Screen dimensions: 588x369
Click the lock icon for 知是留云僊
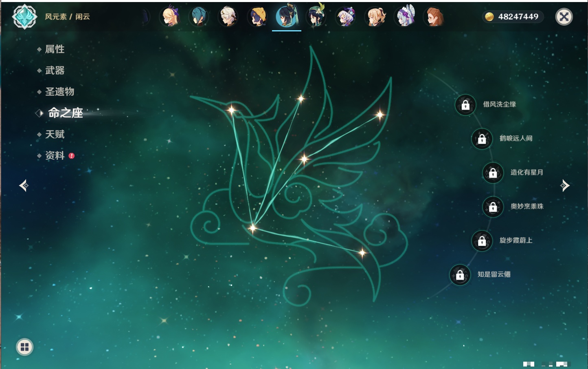coord(460,275)
